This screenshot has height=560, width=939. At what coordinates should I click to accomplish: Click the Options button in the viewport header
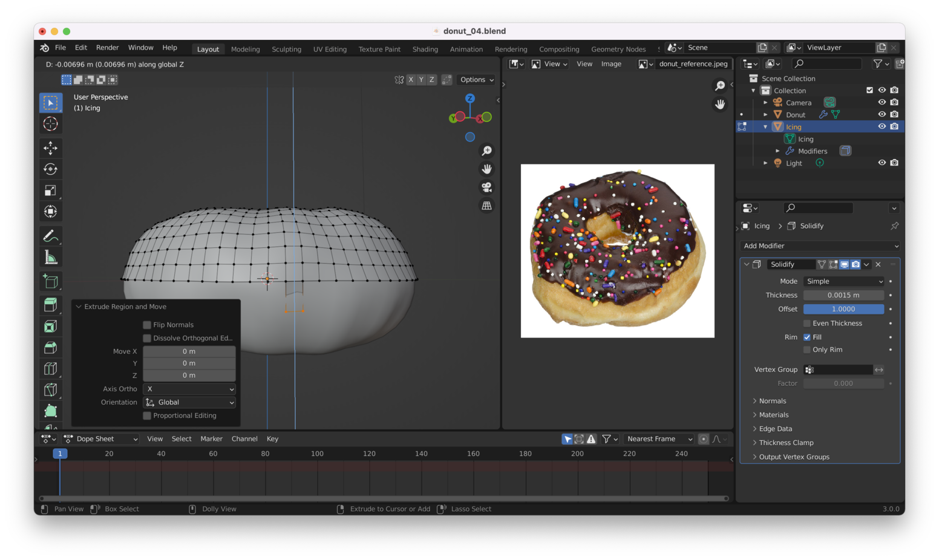pos(476,80)
